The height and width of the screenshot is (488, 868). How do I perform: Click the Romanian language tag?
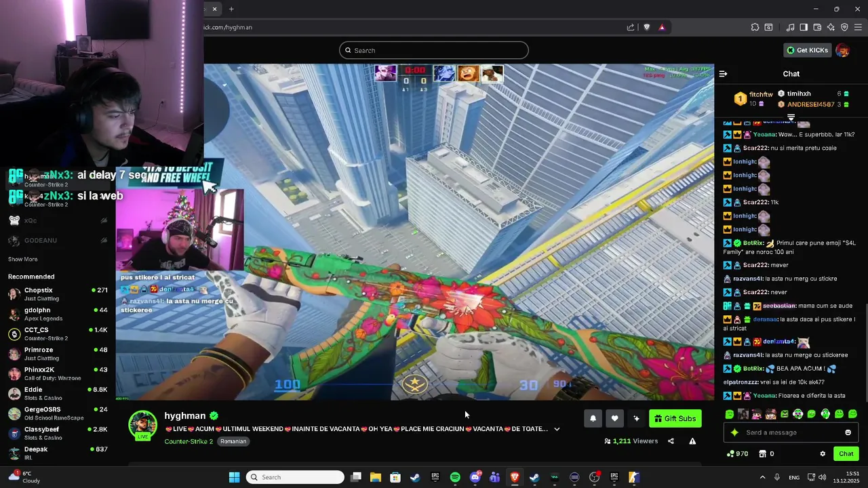[x=233, y=441]
